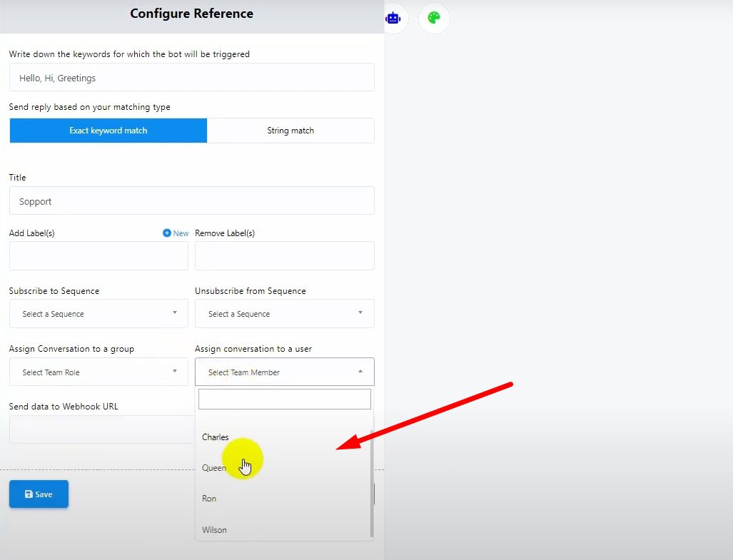Choose Queen from team member list
733x560 pixels.
pyautogui.click(x=214, y=468)
